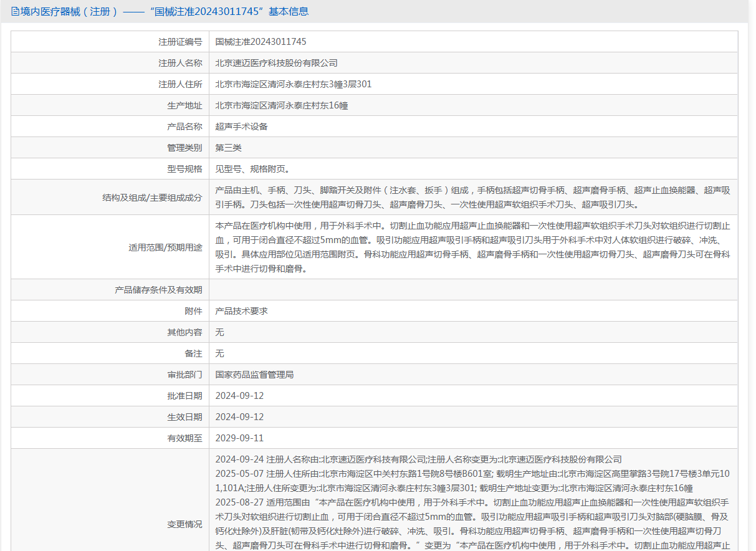This screenshot has width=756, height=551.
Task: Select the registrant address ending in 3幢3层301
Action: [x=294, y=84]
